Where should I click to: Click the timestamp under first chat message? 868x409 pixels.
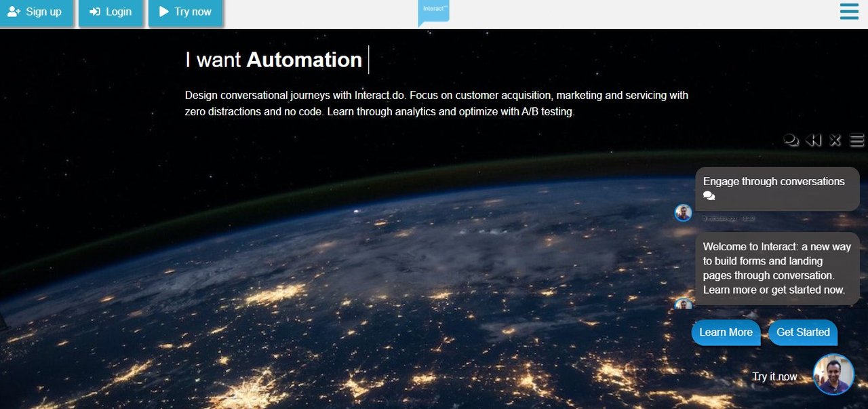[x=728, y=218]
